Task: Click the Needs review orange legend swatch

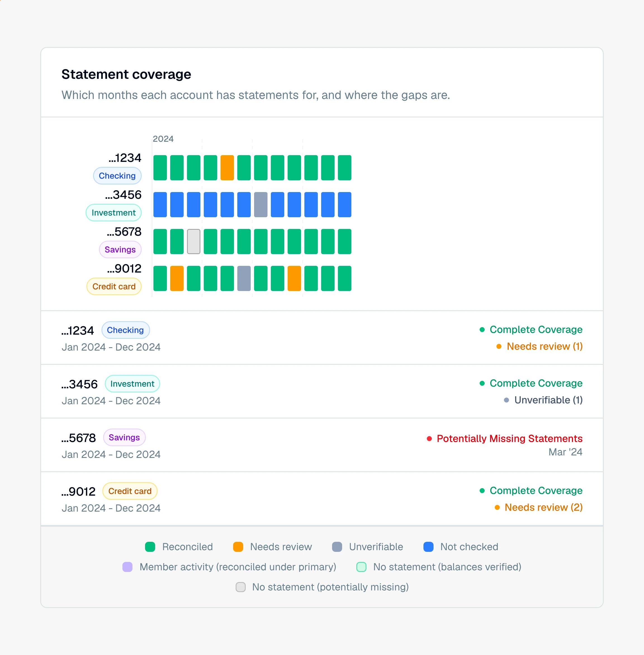Action: (238, 547)
